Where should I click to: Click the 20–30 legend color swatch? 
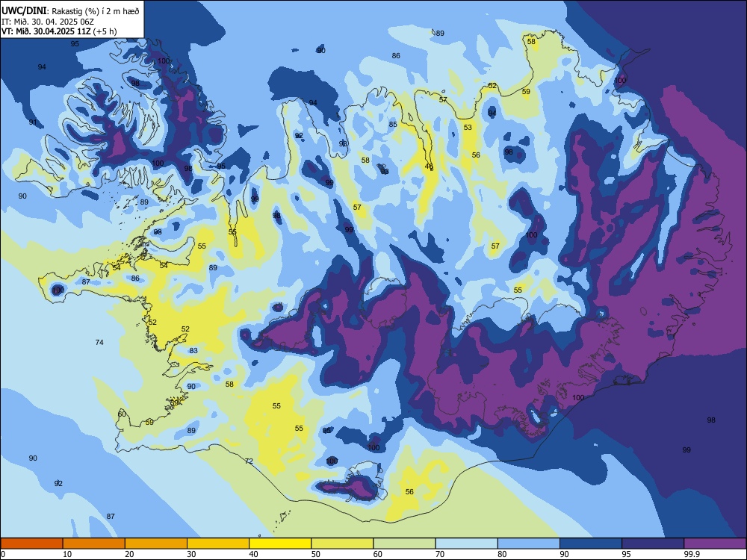click(156, 544)
